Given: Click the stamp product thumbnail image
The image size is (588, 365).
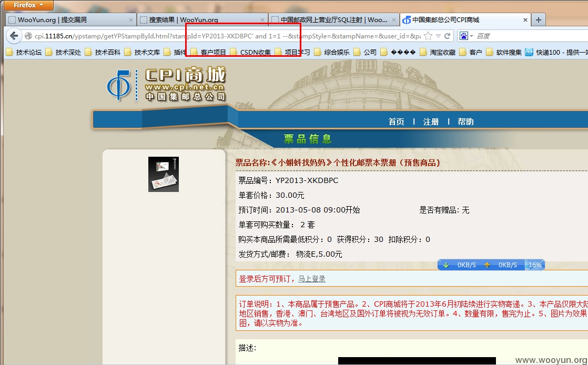Looking at the screenshot, I should point(164,175).
